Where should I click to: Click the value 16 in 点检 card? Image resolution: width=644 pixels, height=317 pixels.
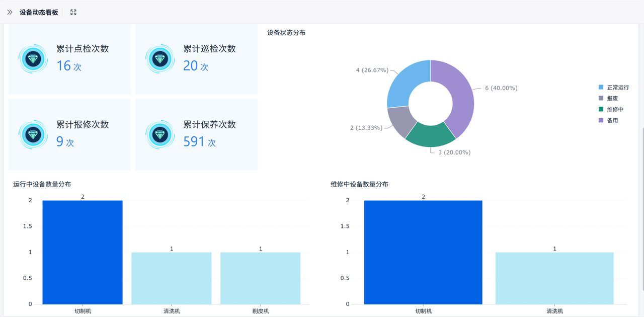pyautogui.click(x=64, y=66)
